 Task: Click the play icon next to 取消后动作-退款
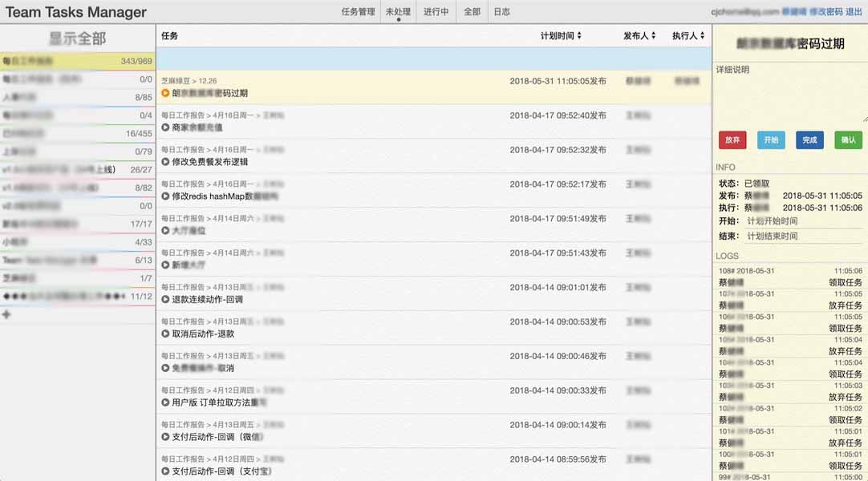pyautogui.click(x=165, y=334)
